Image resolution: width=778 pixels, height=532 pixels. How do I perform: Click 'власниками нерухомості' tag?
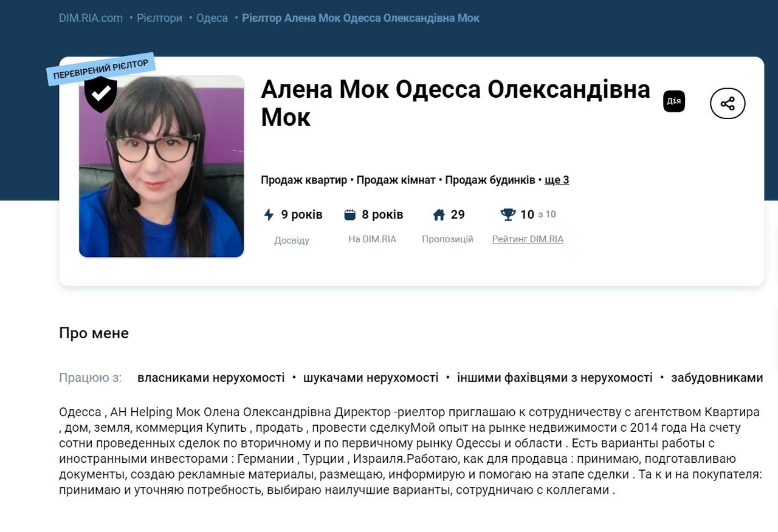click(211, 378)
